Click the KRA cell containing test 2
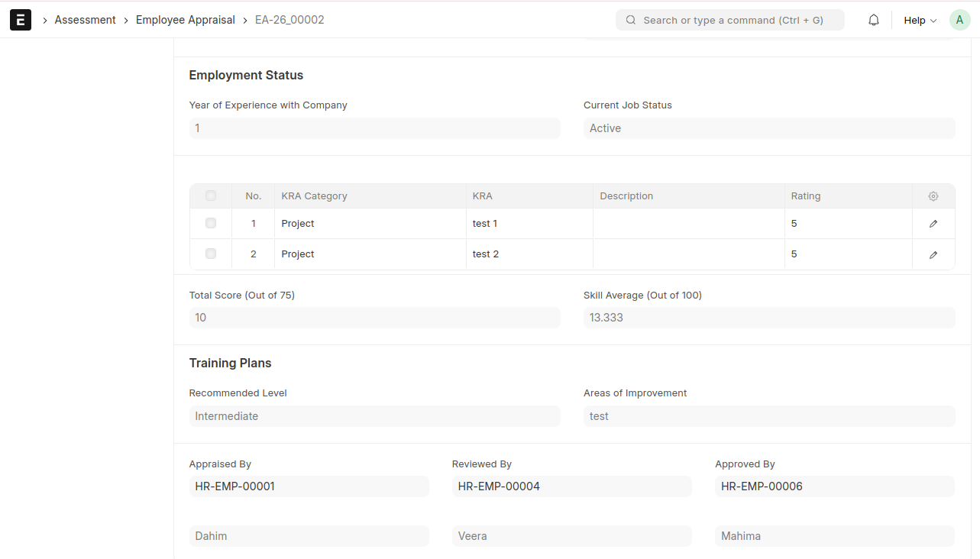980x559 pixels. pos(529,254)
